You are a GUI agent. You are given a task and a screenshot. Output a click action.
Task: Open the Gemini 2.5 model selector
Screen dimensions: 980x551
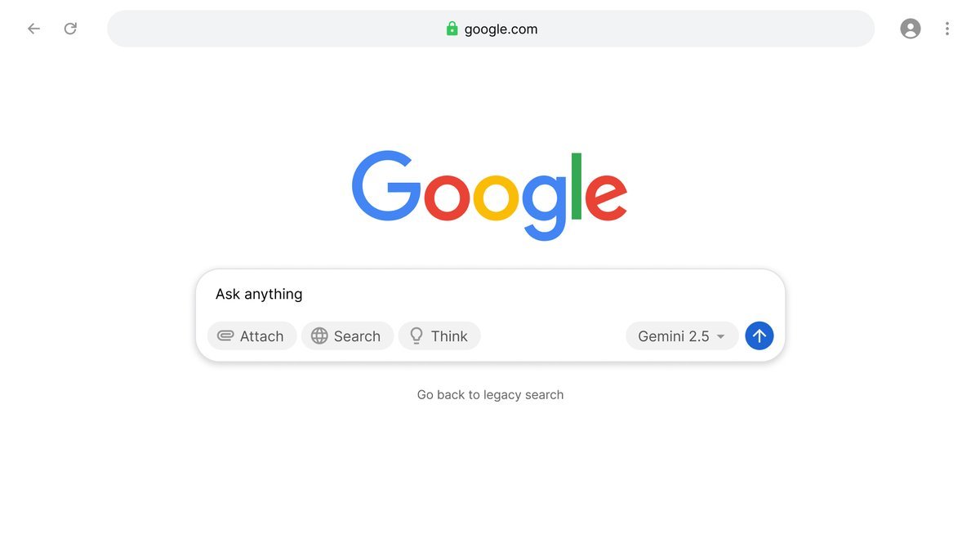673,336
